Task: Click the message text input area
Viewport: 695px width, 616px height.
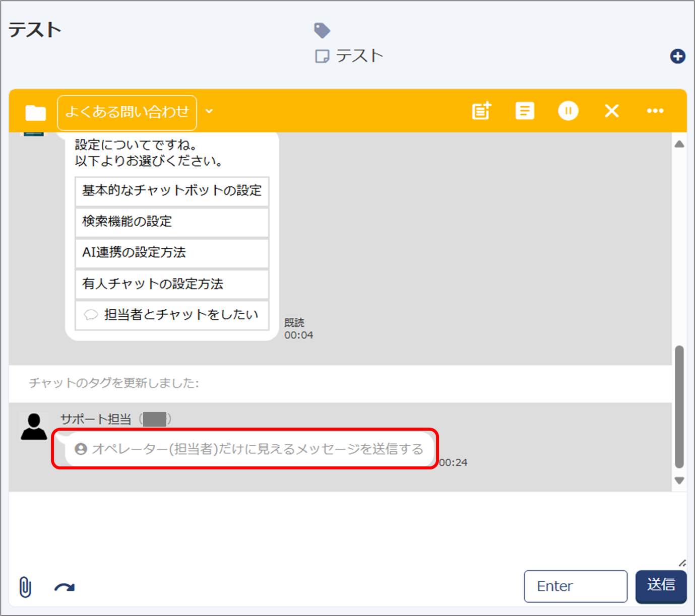Action: [348, 529]
